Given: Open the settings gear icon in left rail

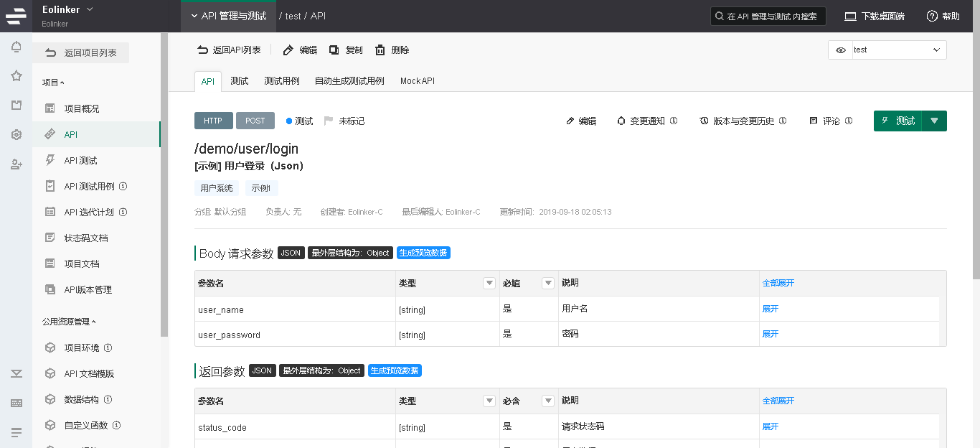Looking at the screenshot, I should [x=16, y=135].
